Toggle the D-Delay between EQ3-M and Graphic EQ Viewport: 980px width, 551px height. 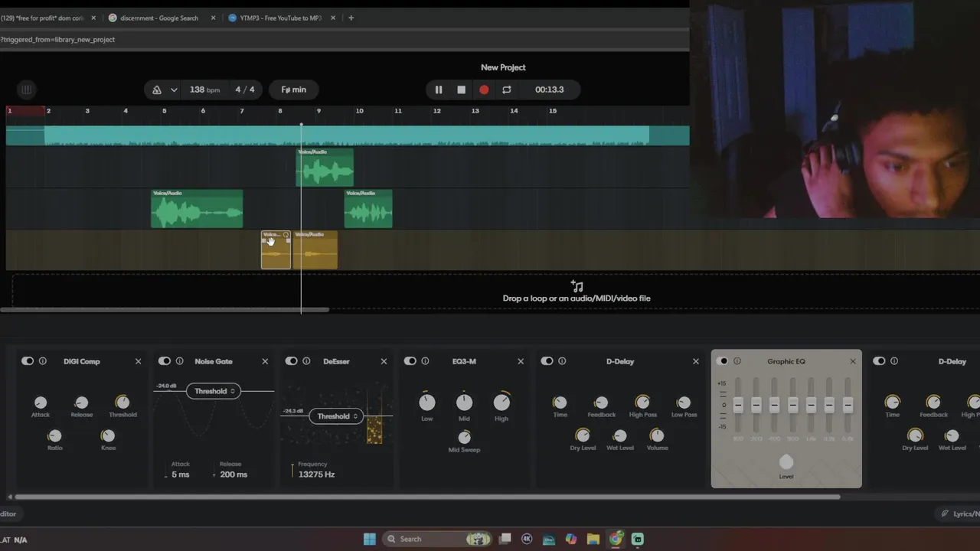pos(547,361)
